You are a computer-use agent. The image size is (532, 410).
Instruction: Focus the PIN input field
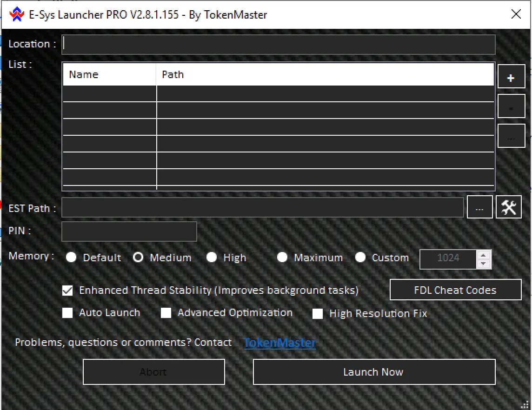pos(129,231)
